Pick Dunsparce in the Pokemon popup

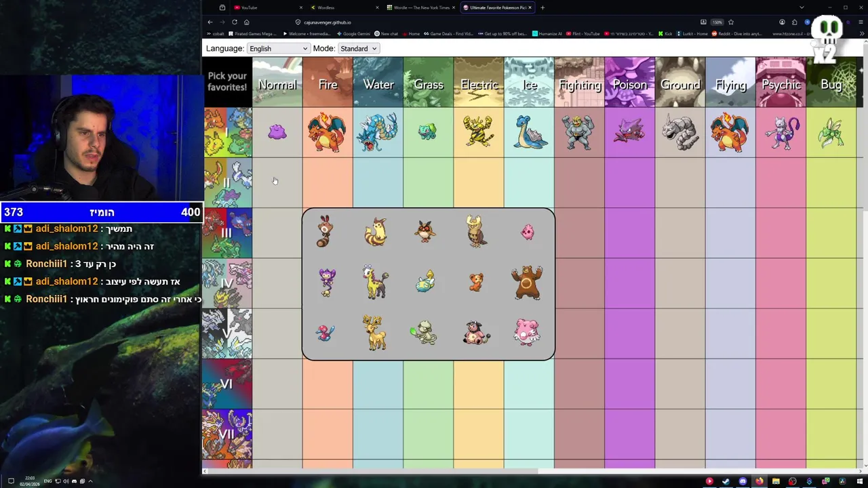[x=426, y=282]
